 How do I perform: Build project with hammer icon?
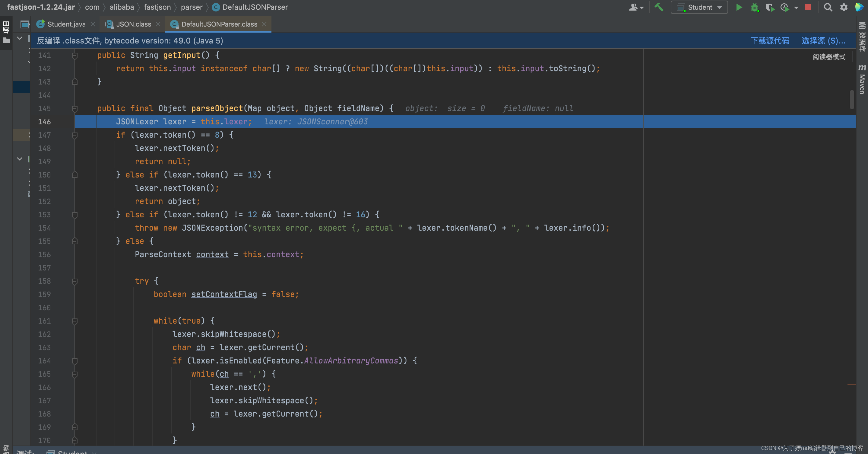[x=659, y=8]
